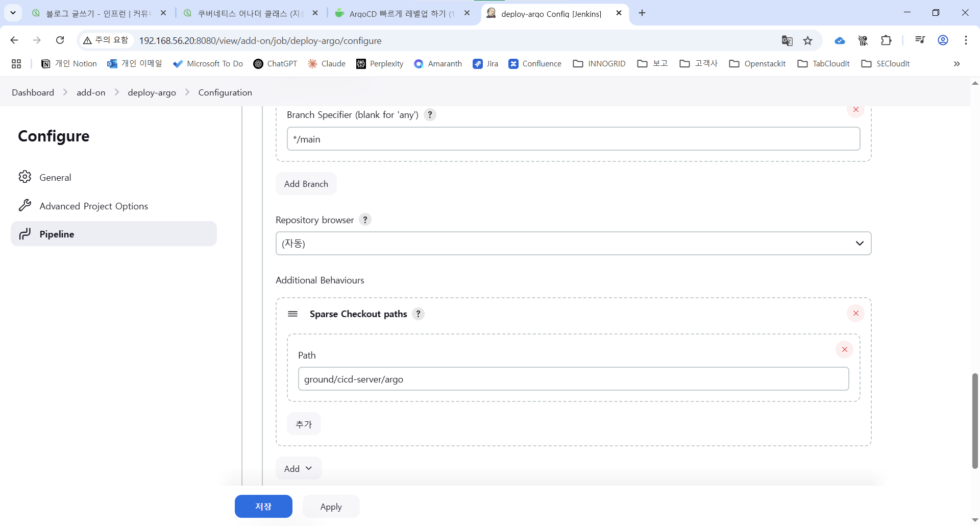Viewport: 980px width, 526px height.
Task: Go to deploy-argo in the breadcrumb
Action: (x=152, y=92)
